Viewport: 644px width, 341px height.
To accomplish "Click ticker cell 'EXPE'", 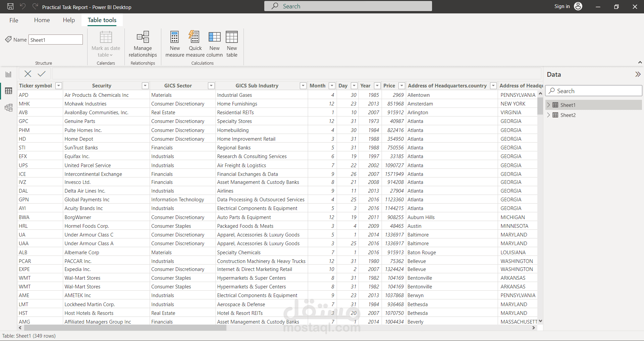I will pos(24,269).
